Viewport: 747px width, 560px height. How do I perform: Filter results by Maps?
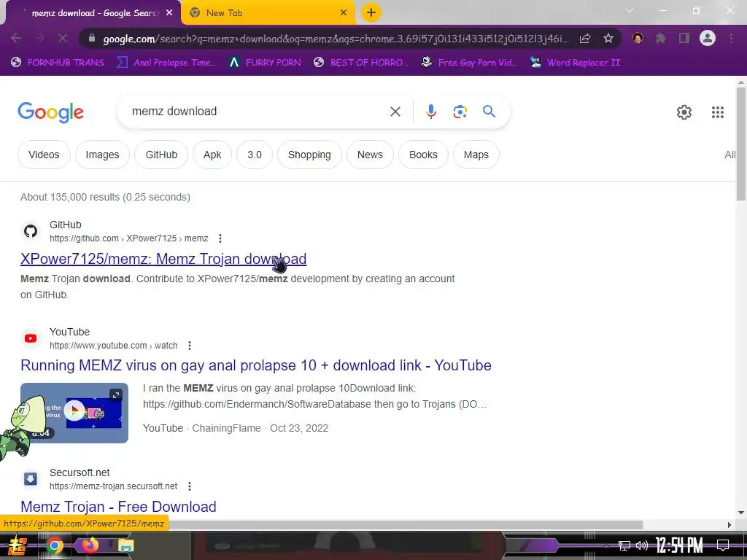(x=476, y=155)
